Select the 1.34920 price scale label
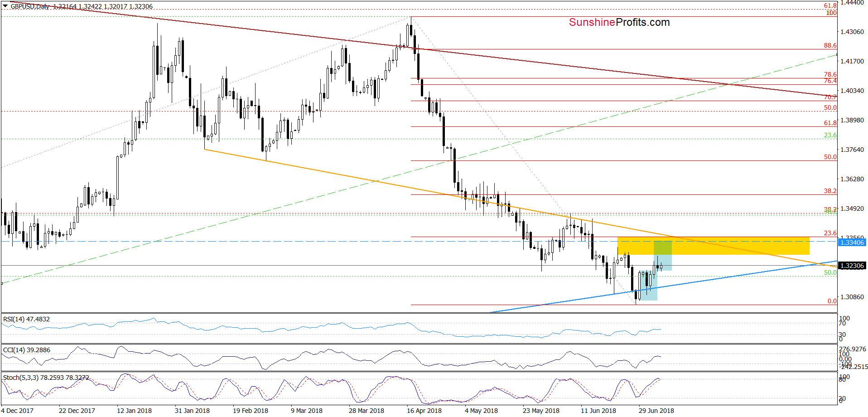 click(x=852, y=208)
